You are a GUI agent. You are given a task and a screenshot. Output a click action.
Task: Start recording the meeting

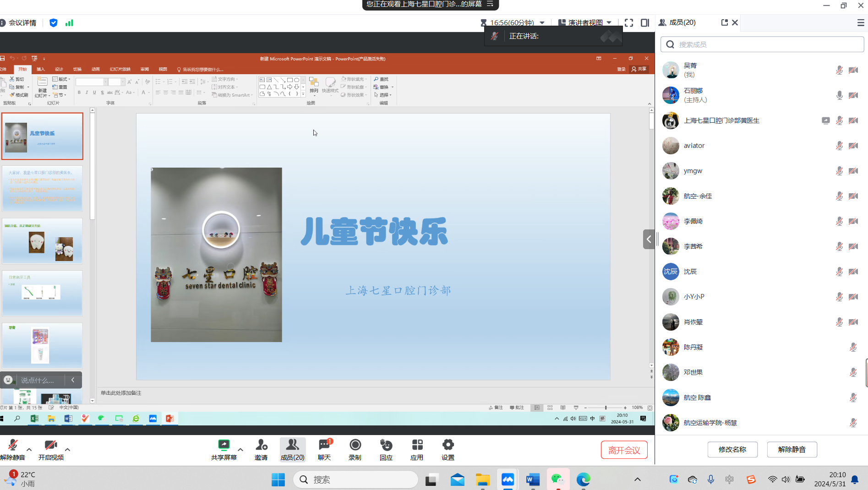pos(355,449)
